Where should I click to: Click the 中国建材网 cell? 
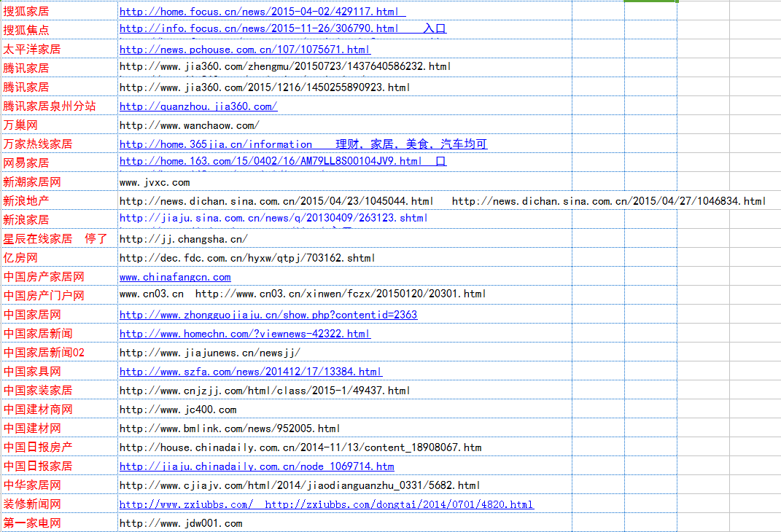tap(60, 427)
